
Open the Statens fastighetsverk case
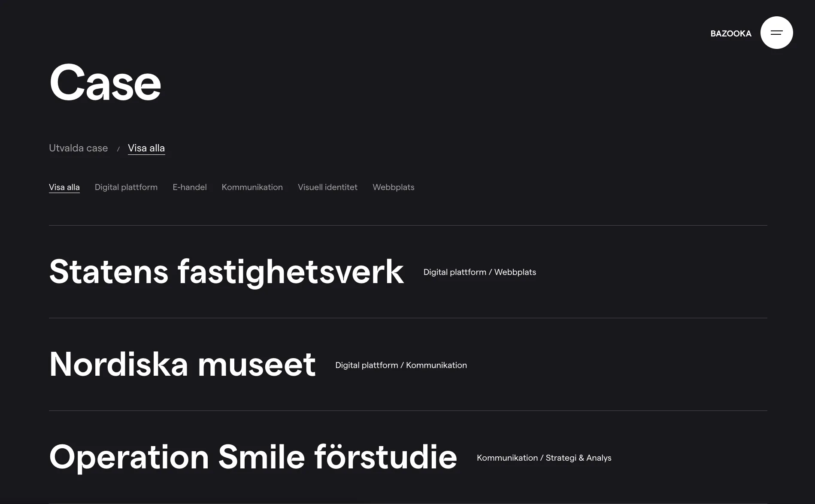pyautogui.click(x=226, y=272)
